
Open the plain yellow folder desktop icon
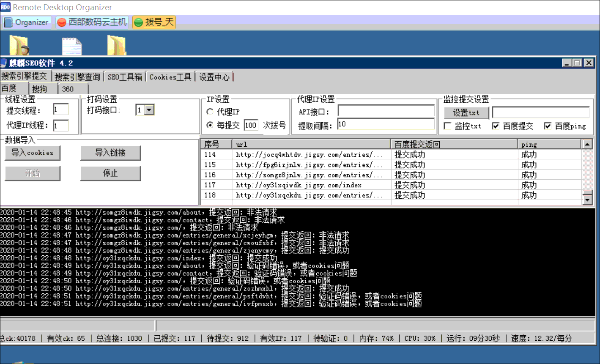pos(117,45)
